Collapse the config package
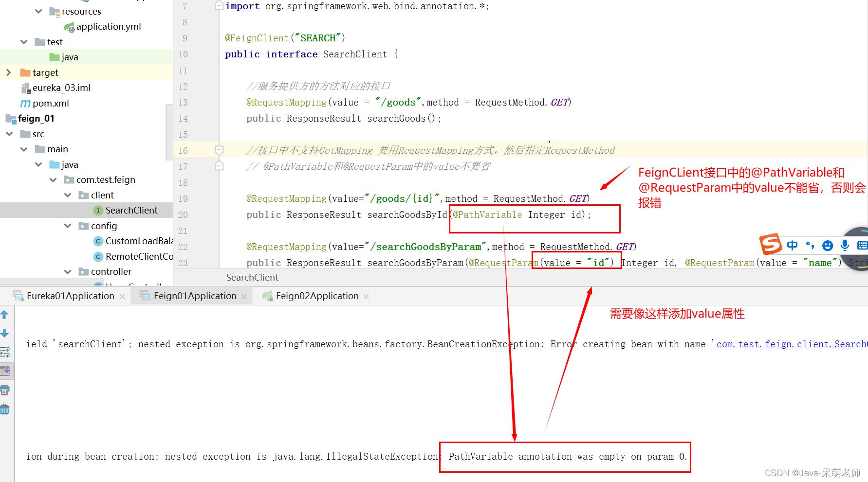 pyautogui.click(x=68, y=226)
